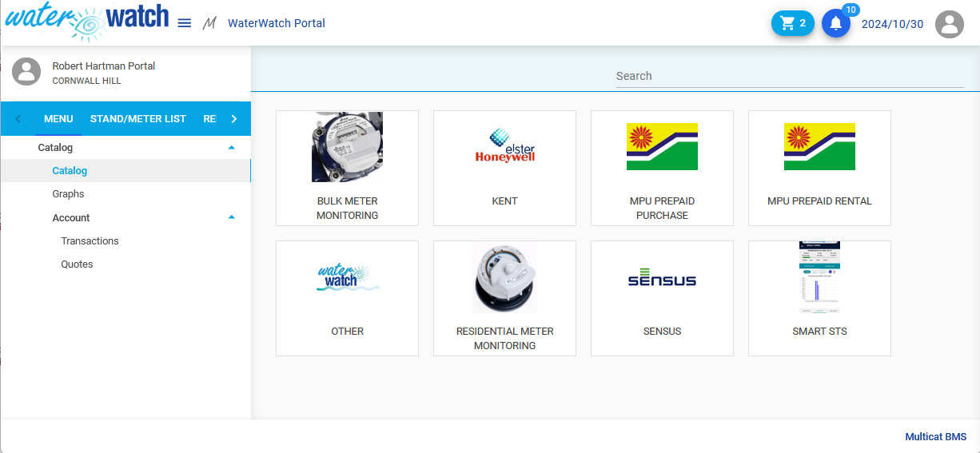Open the user account avatar in header

tap(950, 24)
